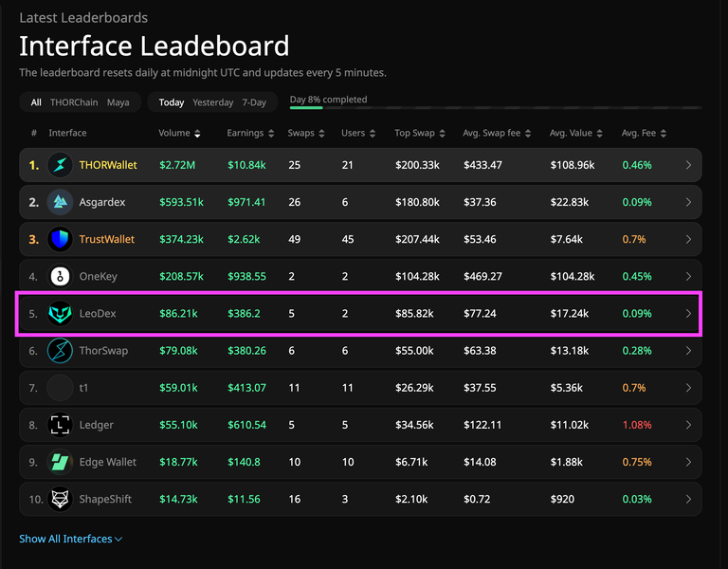728x569 pixels.
Task: Click the Volume column header label
Action: pos(174,133)
